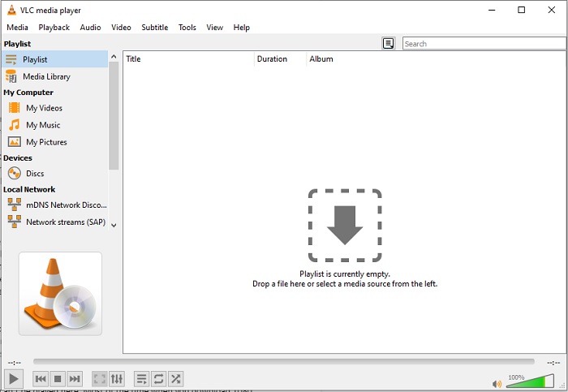The width and height of the screenshot is (568, 392).
Task: Select Discs under Devices
Action: click(x=55, y=174)
